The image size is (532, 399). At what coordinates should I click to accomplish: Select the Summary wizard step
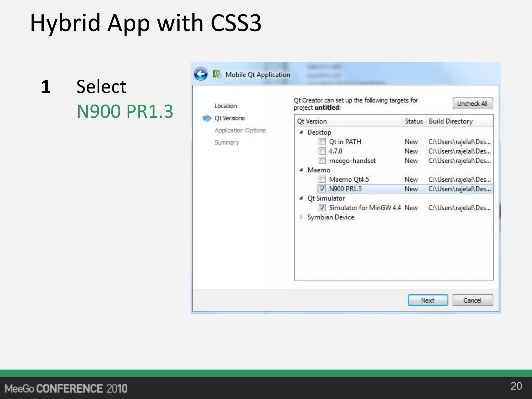(x=227, y=142)
